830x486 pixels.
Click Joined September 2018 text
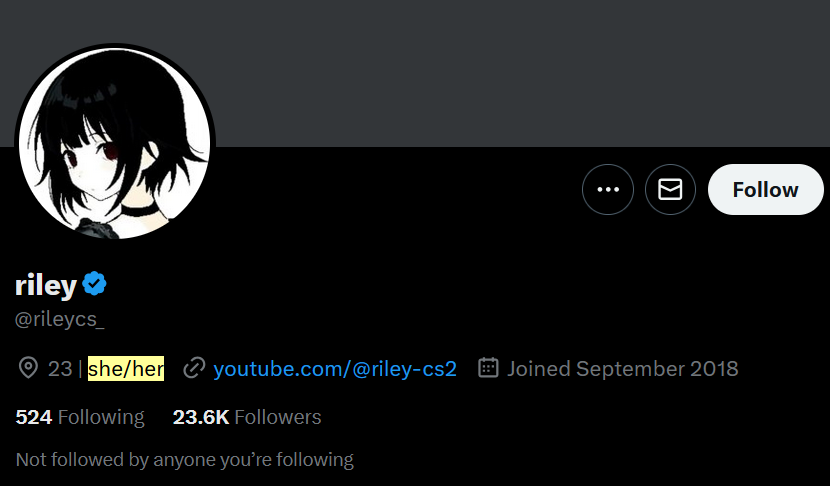click(x=622, y=368)
